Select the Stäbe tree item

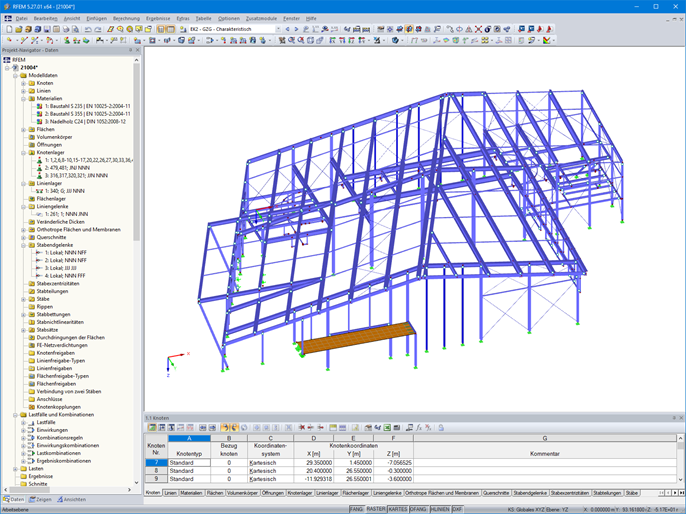[43, 299]
